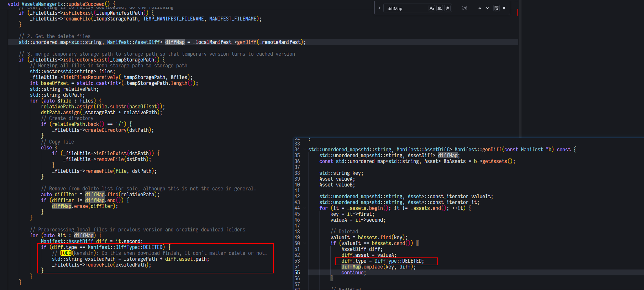Click the 'Create directory' comment
Image resolution: width=644 pixels, height=290 pixels.
pyautogui.click(x=67, y=118)
